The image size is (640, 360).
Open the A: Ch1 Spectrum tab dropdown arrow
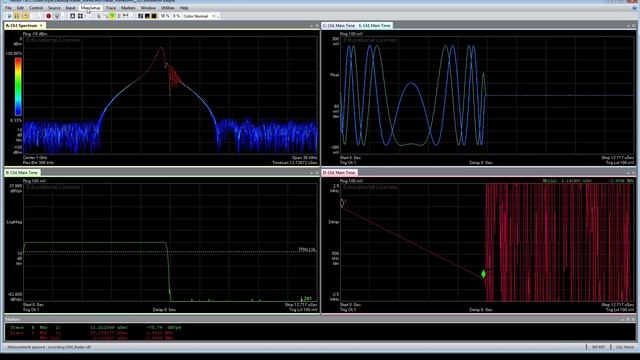(41, 25)
